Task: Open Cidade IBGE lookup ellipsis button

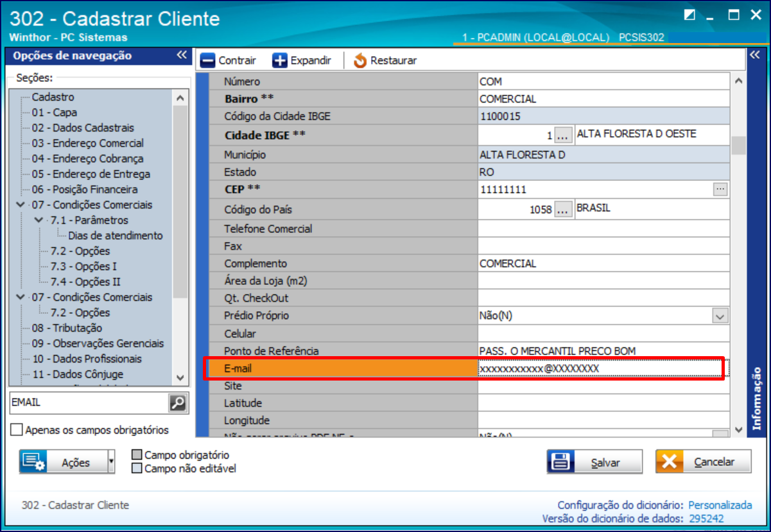Action: point(563,135)
